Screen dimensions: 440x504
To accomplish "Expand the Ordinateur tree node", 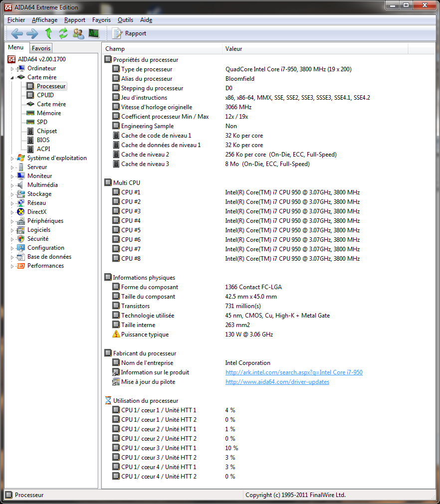I will pos(12,68).
